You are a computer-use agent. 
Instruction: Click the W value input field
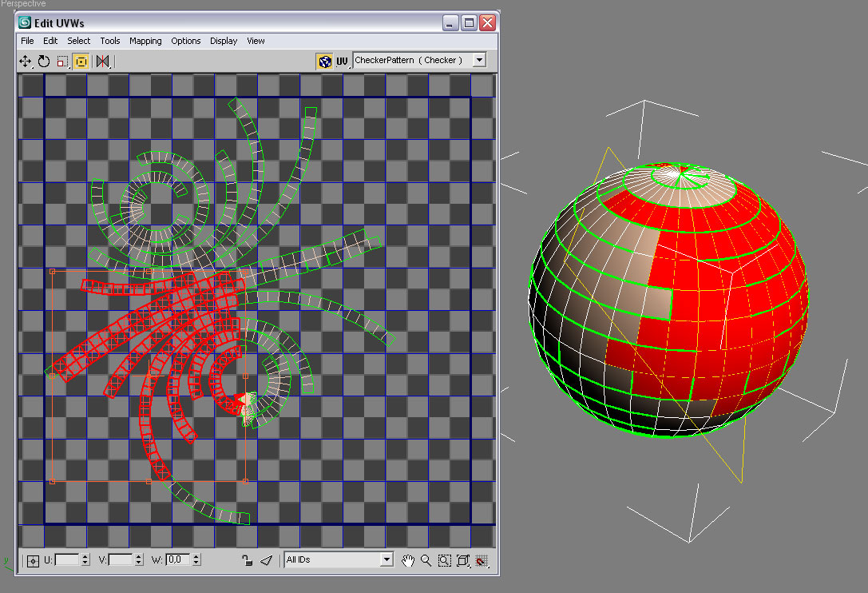(x=177, y=560)
